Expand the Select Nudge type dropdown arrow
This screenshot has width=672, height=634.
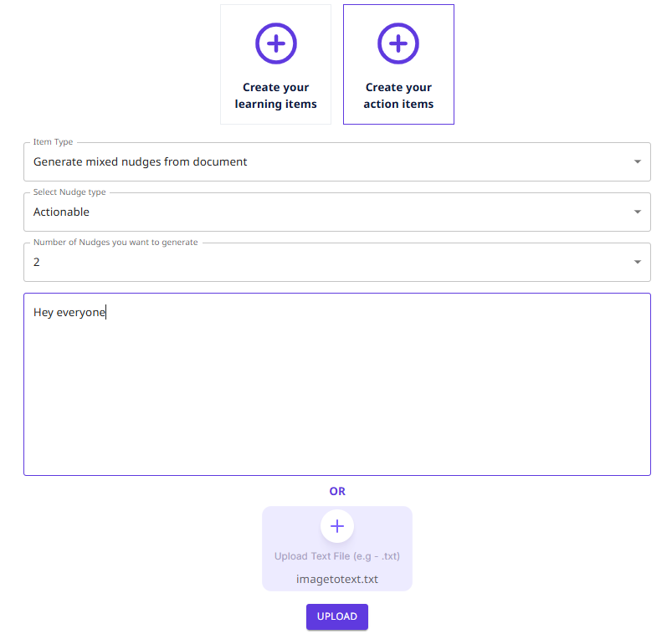point(637,212)
